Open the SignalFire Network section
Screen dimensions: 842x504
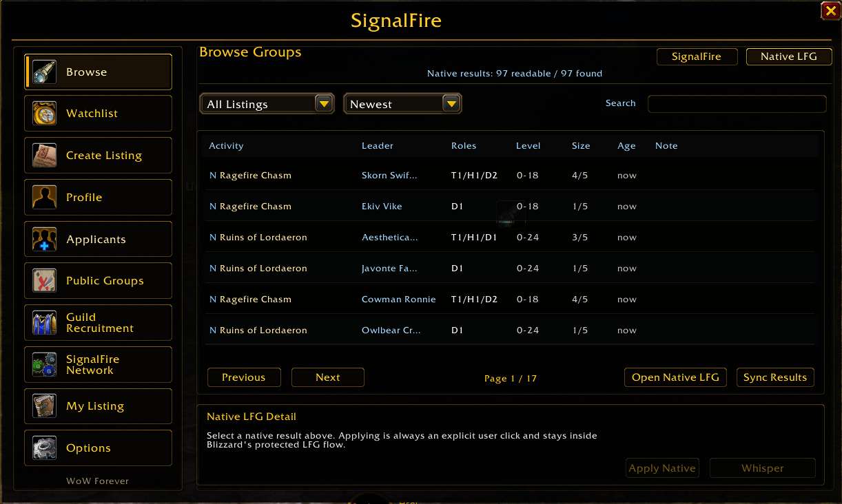point(99,365)
